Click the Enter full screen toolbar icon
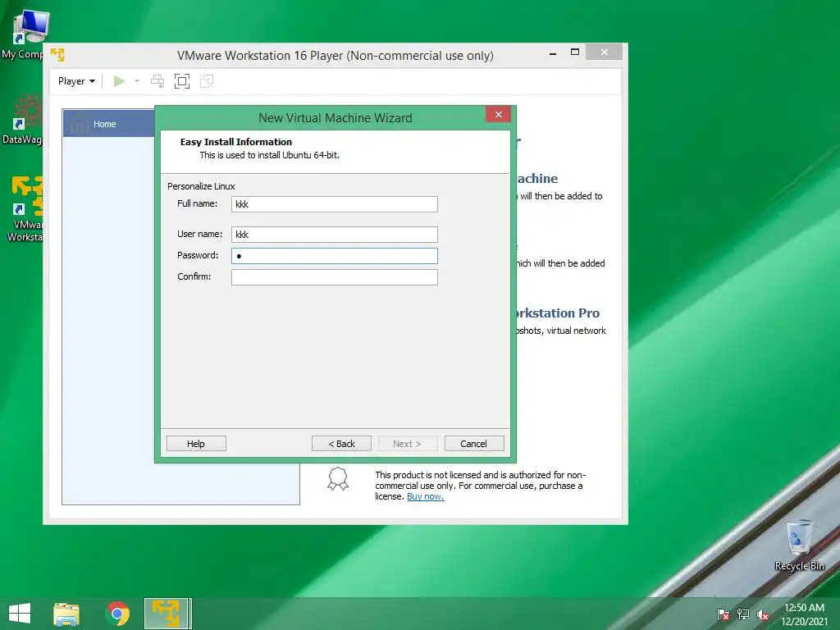This screenshot has height=630, width=840. pos(182,81)
